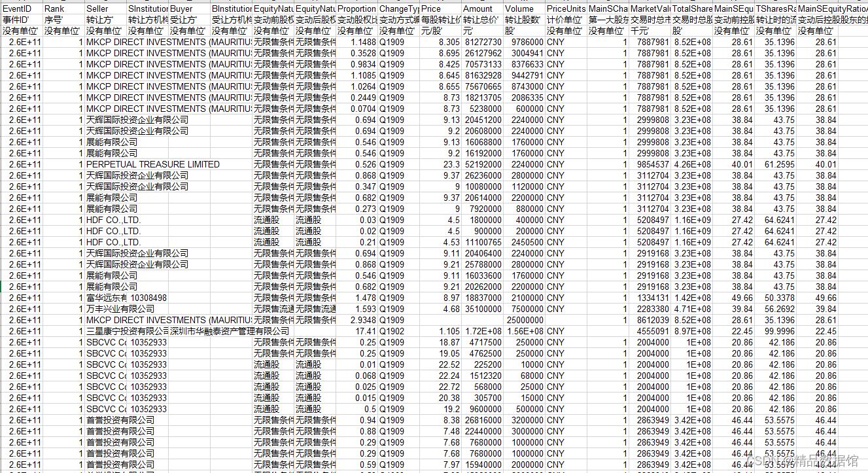The image size is (868, 473).
Task: Select amount cell 75670665
Action: click(x=482, y=86)
